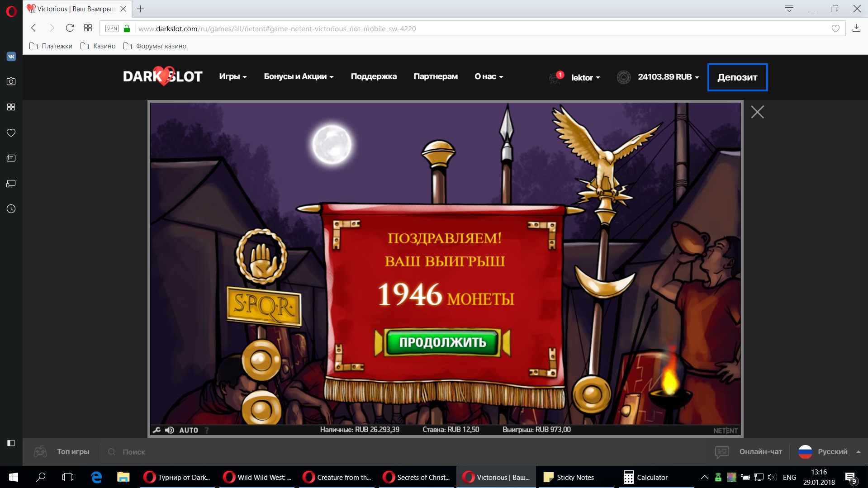Switch to Wild Wild West taskbar window

click(257, 477)
